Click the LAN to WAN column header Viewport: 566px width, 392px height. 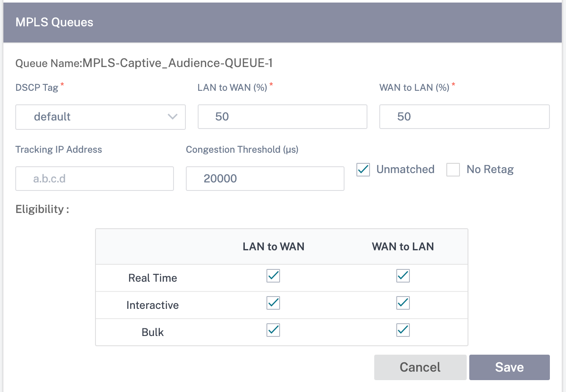click(274, 246)
